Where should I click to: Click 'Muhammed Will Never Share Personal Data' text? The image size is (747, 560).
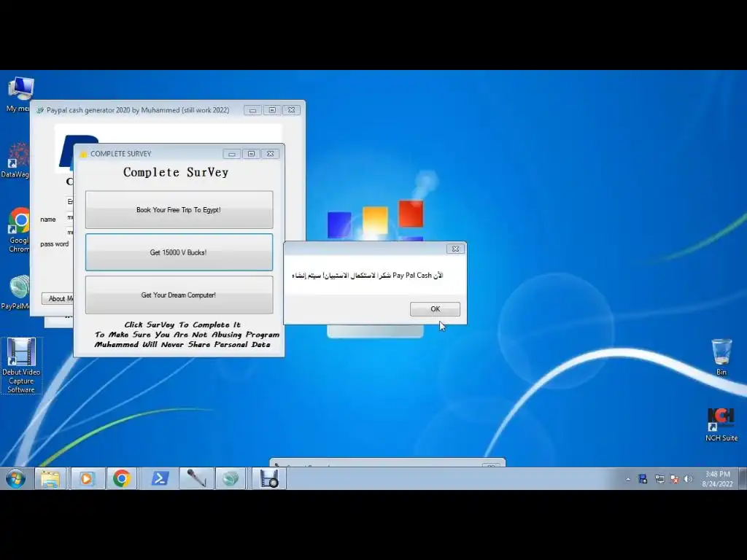point(182,344)
